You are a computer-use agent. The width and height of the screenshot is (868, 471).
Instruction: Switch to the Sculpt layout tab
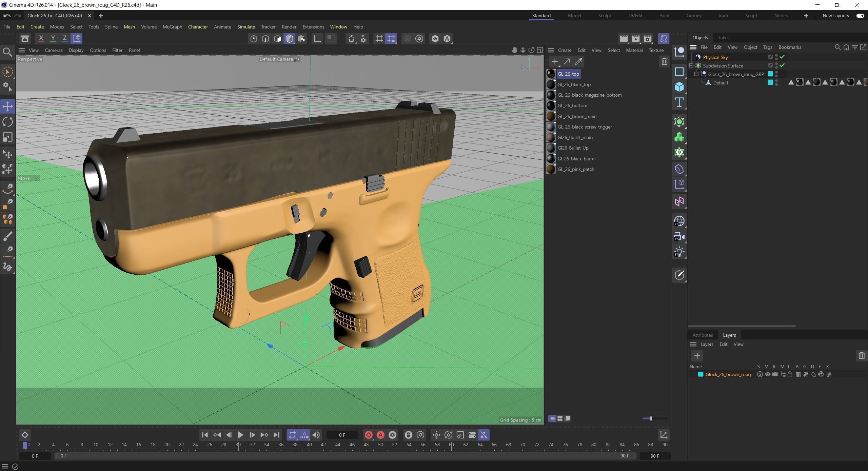[605, 16]
